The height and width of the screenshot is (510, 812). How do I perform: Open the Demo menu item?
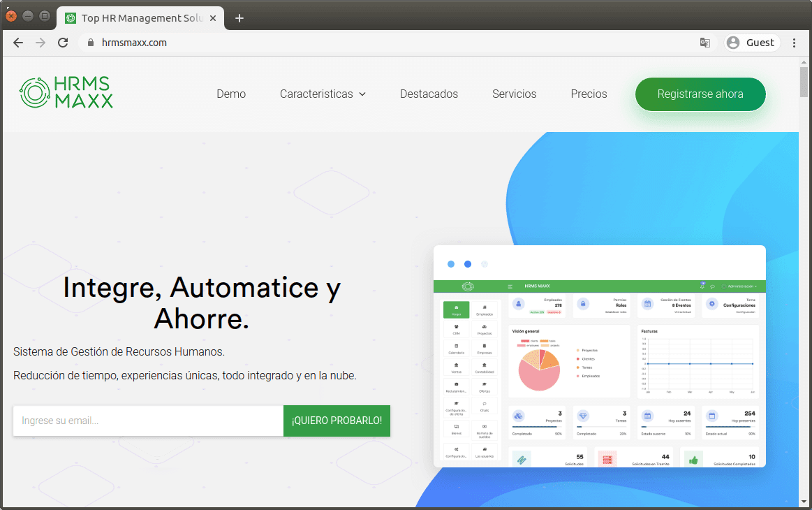(231, 94)
